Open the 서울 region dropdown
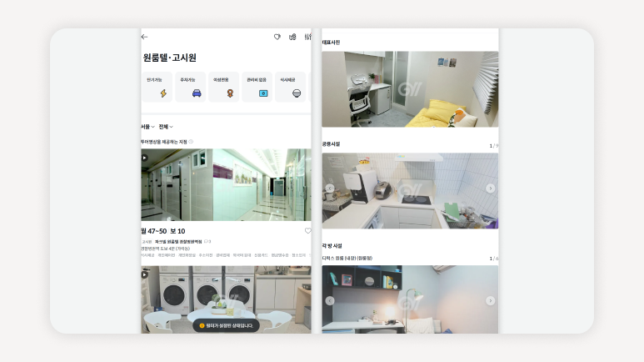The height and width of the screenshot is (362, 644). (x=147, y=127)
